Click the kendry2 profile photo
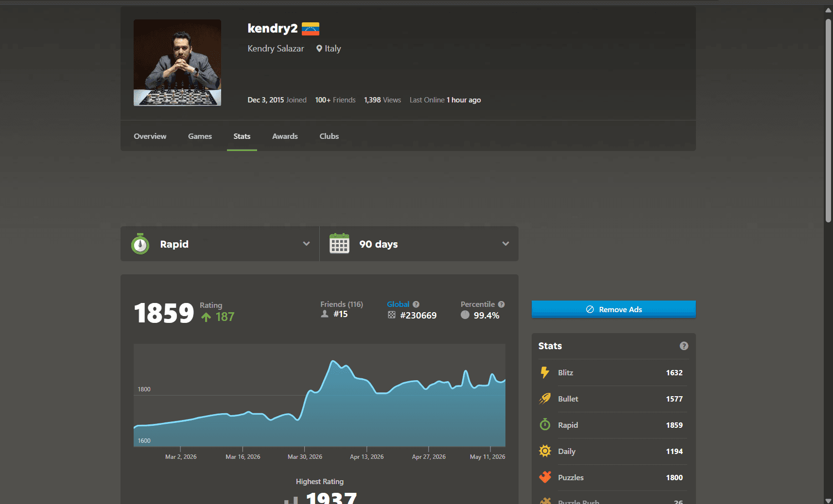 [177, 63]
